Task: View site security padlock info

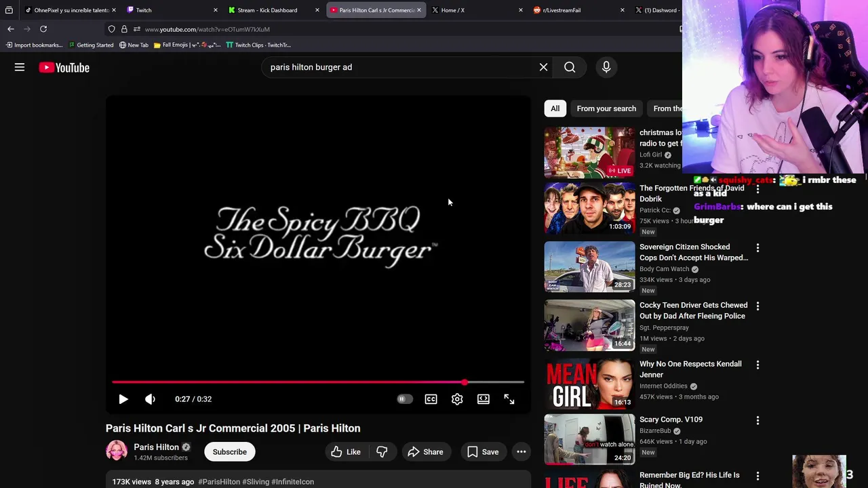Action: pyautogui.click(x=124, y=29)
